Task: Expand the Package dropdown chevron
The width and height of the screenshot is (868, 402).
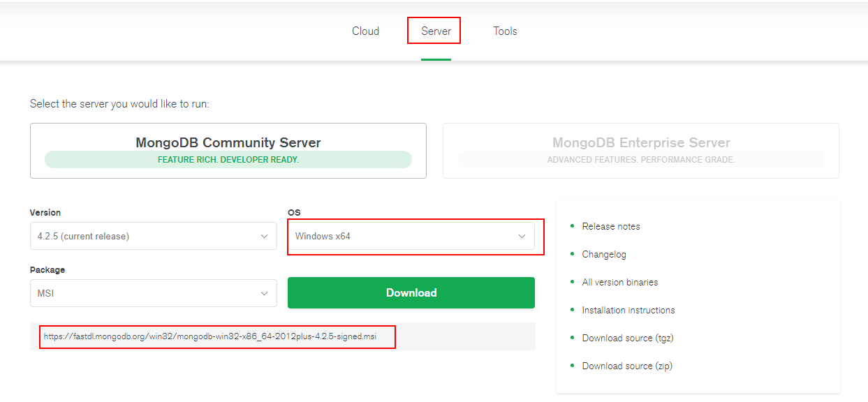Action: click(264, 294)
